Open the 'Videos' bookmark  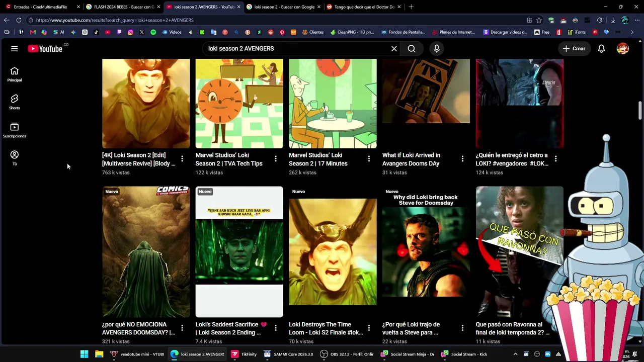click(172, 32)
